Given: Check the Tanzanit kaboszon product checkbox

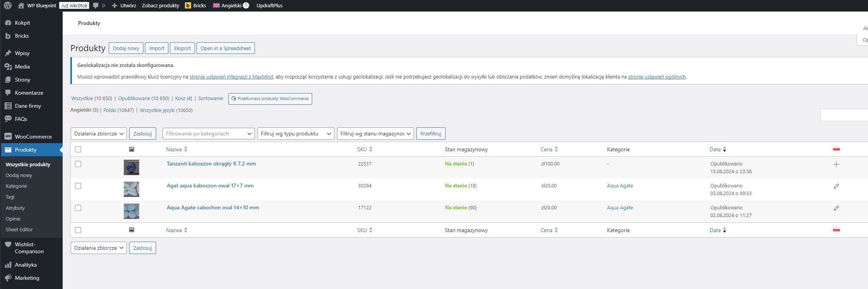Looking at the screenshot, I should click(78, 164).
